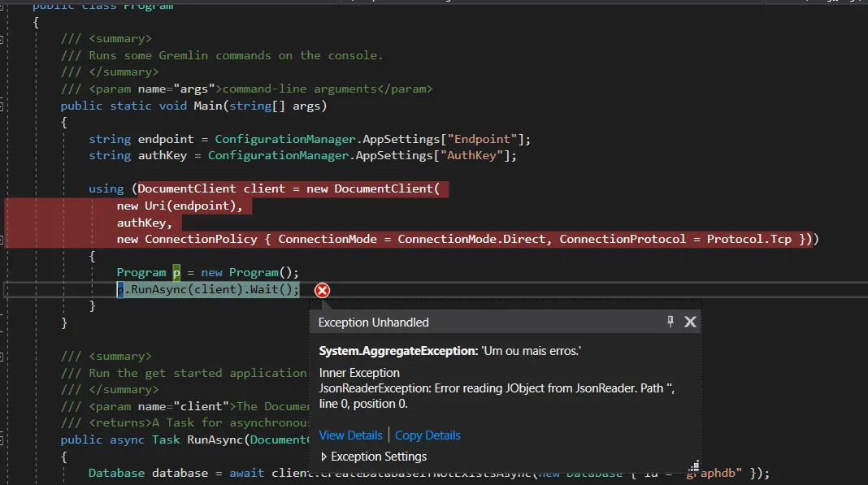The image size is (868, 485).
Task: Click in the p.RunAsync(client).Wait() line
Action: pos(207,289)
